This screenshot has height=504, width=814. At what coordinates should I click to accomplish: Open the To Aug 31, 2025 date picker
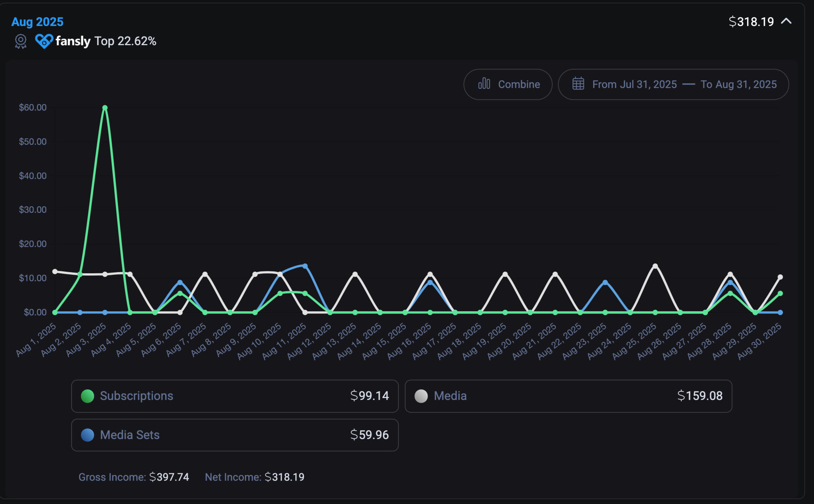click(x=738, y=84)
